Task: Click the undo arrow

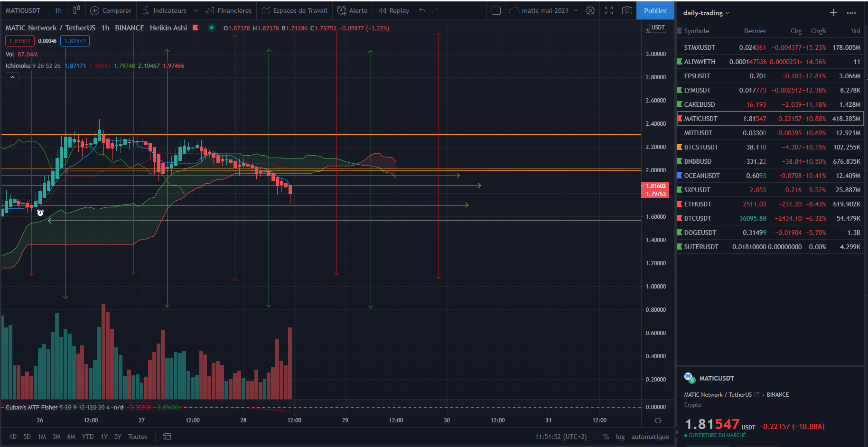Action: pyautogui.click(x=422, y=10)
